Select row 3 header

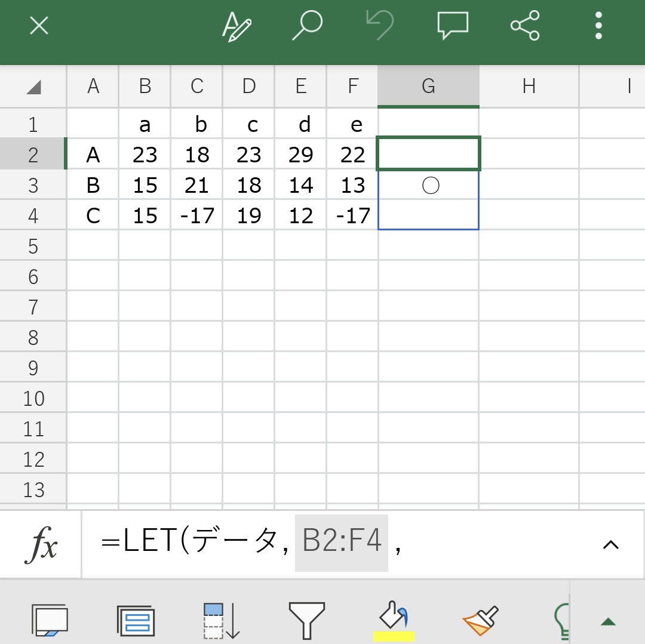pyautogui.click(x=33, y=185)
